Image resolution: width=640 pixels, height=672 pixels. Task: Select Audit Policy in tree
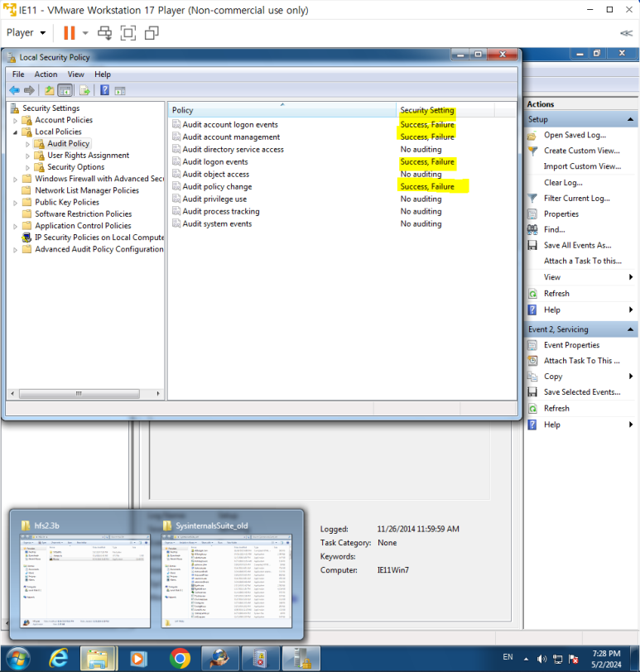(x=68, y=143)
